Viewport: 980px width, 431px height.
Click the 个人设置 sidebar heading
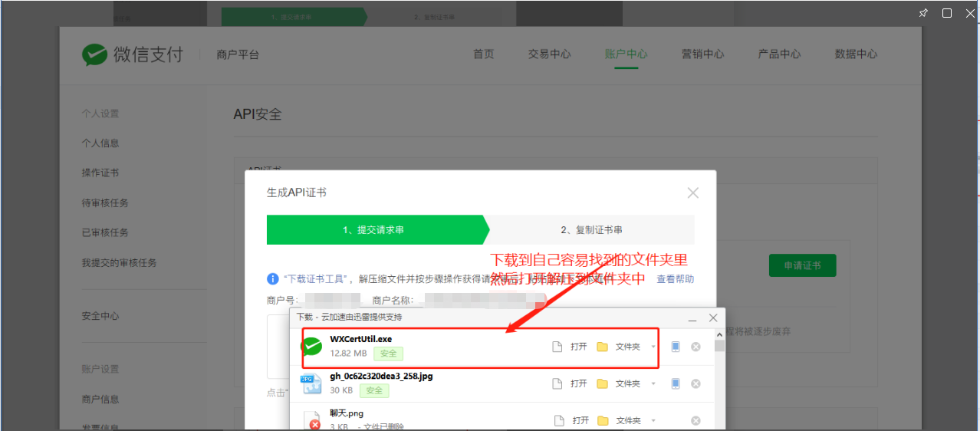pos(100,114)
